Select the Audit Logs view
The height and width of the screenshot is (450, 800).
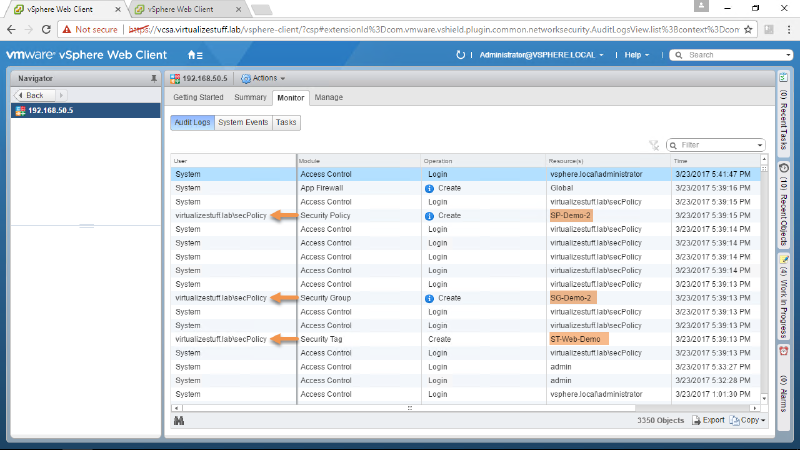[x=191, y=122]
